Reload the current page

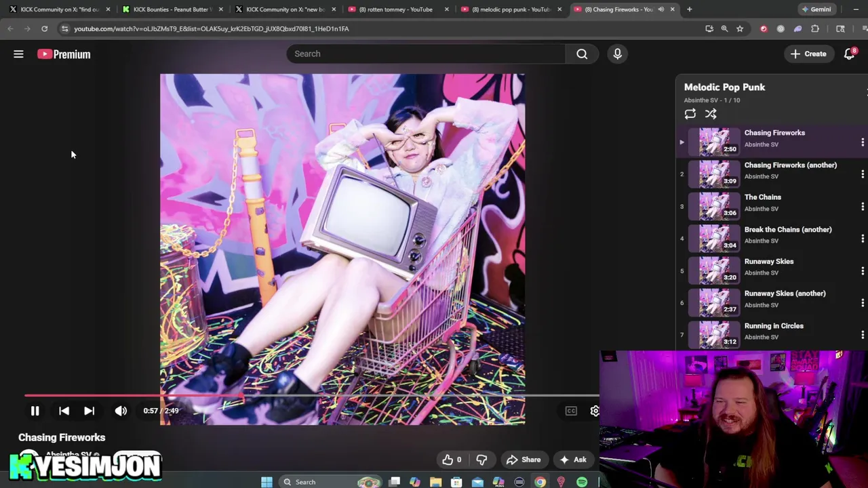coord(44,28)
